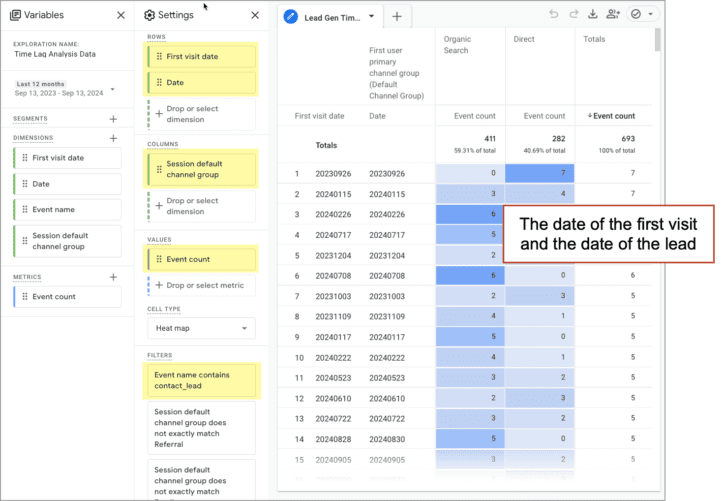Open the date range dropdown
725x501 pixels.
[112, 89]
